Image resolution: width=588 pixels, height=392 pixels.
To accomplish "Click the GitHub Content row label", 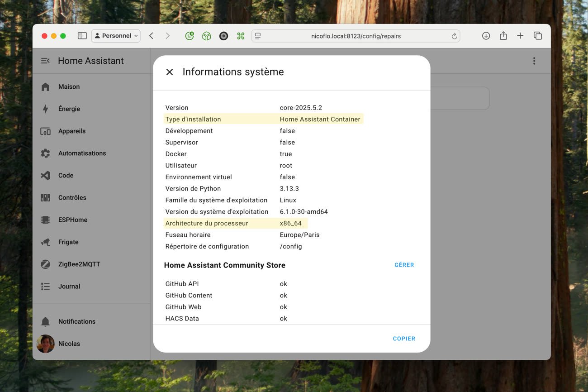I will 189,296.
